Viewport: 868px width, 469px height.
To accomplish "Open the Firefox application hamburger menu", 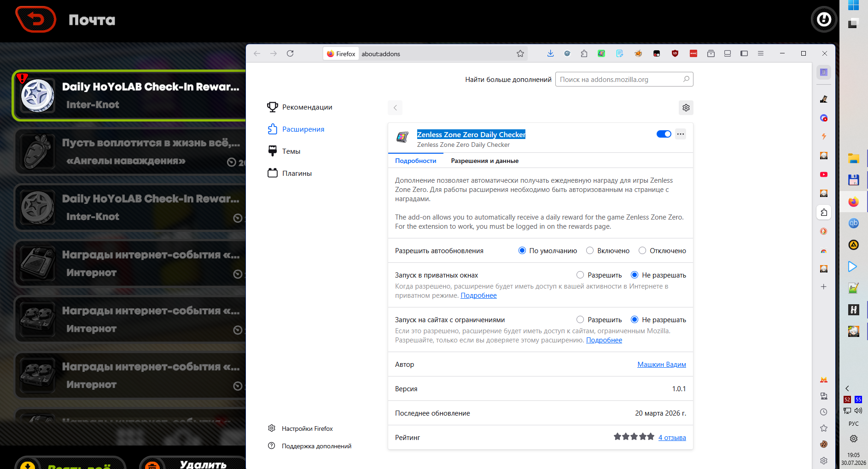I will pos(761,53).
